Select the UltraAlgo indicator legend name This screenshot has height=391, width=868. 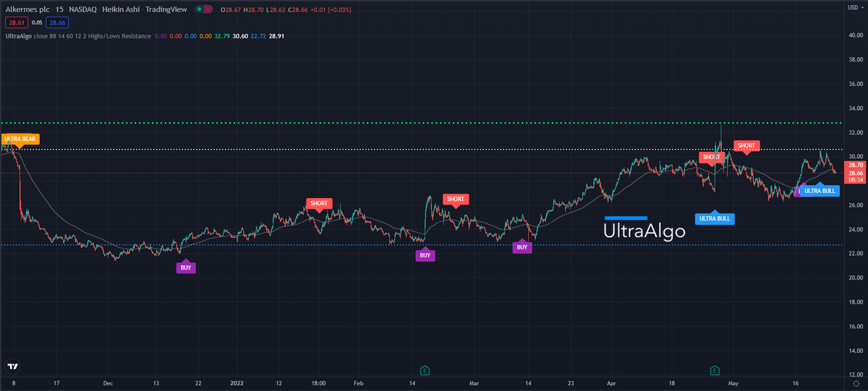pos(20,35)
